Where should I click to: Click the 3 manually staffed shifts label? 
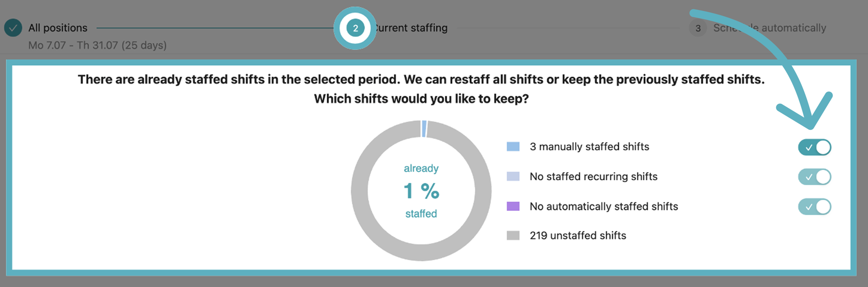589,146
